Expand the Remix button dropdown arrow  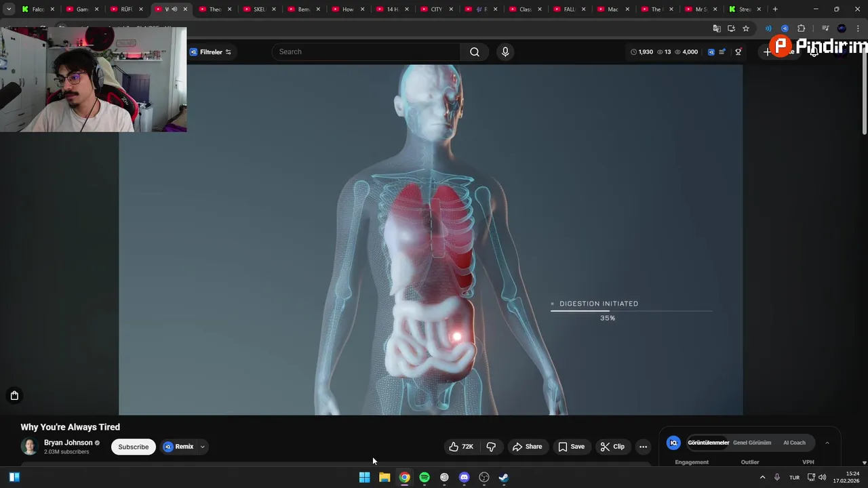click(x=202, y=447)
